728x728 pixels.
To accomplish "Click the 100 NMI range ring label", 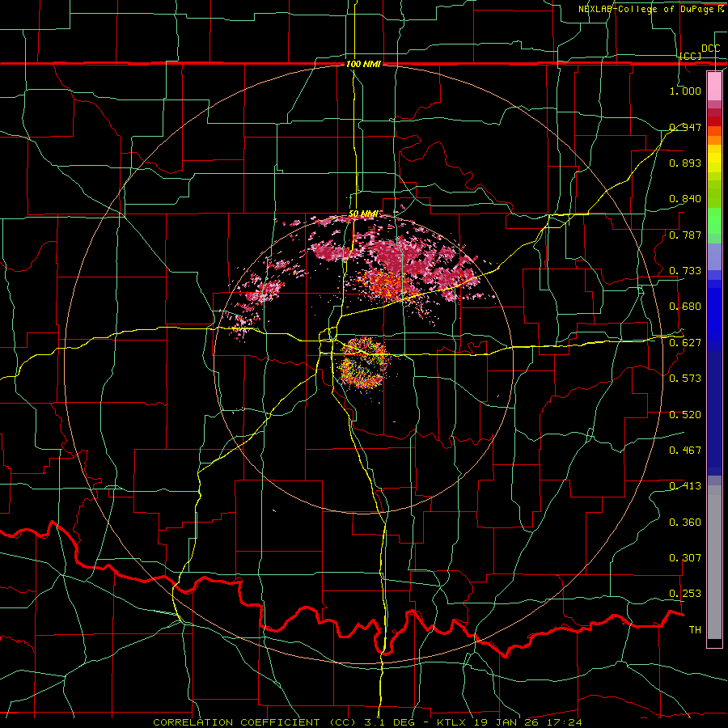I will (363, 64).
